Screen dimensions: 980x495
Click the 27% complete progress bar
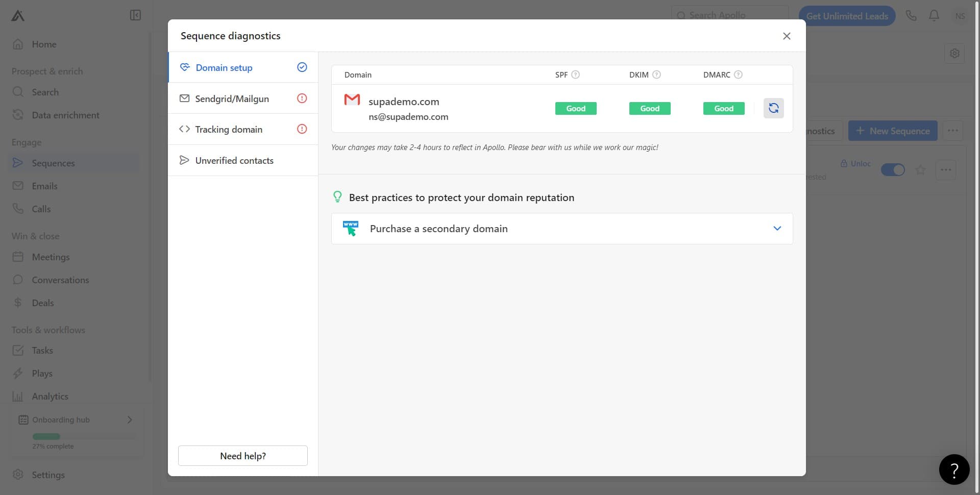(46, 436)
